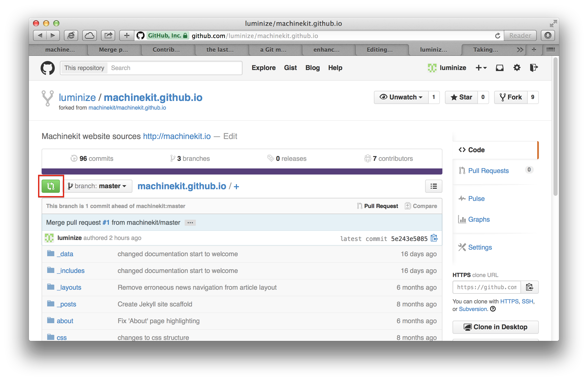Image resolution: width=588 pixels, height=381 pixels.
Task: Copy HTTPS clone URL to clipboard
Action: (529, 287)
